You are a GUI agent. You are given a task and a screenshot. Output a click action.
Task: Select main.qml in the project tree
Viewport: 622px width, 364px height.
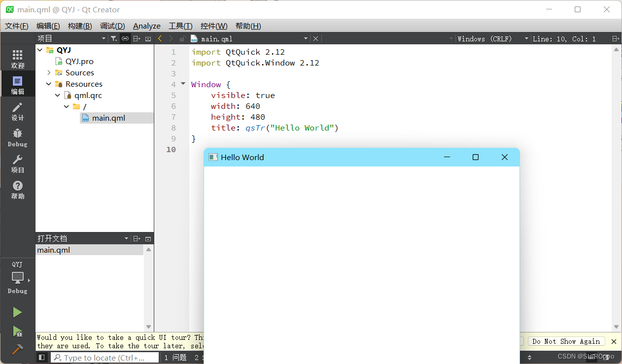[108, 118]
